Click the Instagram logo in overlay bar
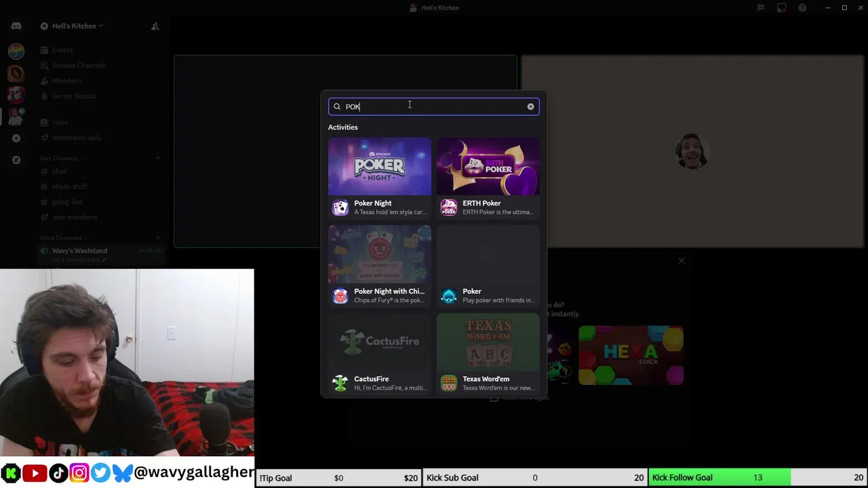The image size is (868, 488). pyautogui.click(x=79, y=473)
